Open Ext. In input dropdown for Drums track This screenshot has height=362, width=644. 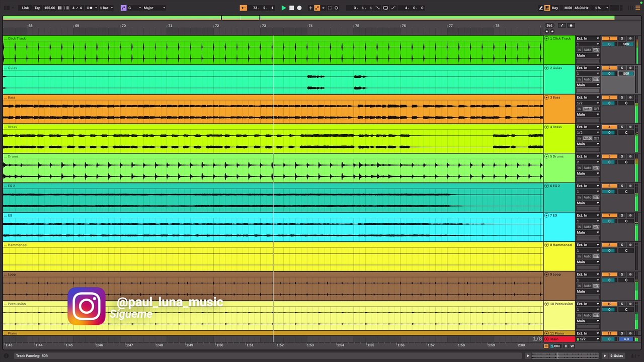click(588, 156)
